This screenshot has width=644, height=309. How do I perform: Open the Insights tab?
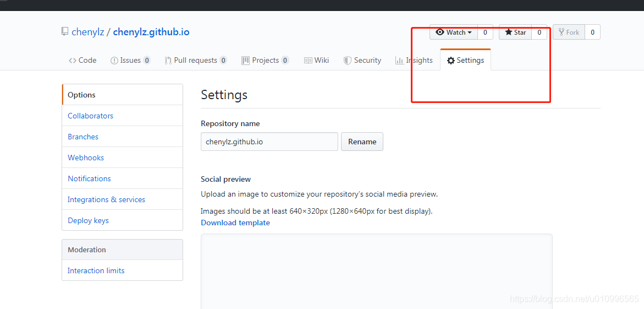point(414,60)
